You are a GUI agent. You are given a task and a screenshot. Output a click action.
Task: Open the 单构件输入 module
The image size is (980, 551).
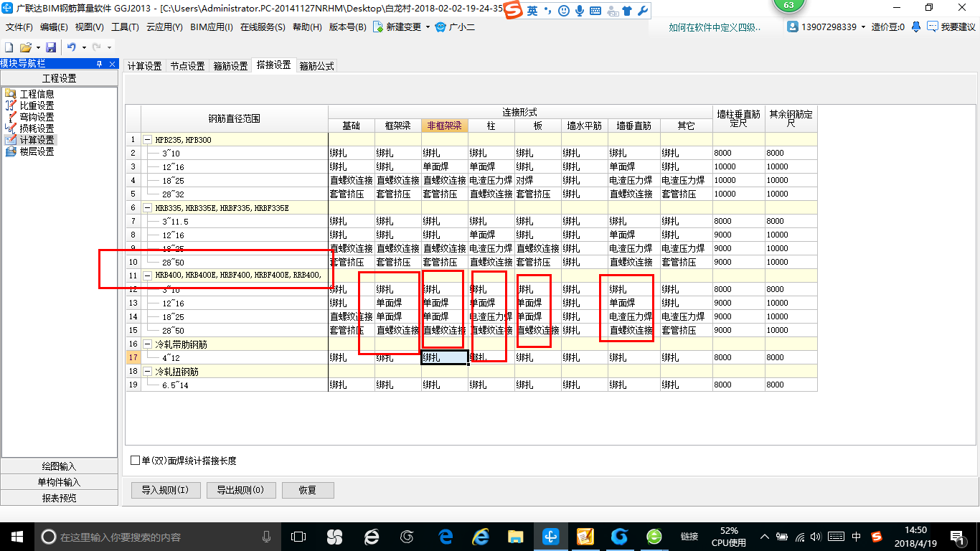pyautogui.click(x=60, y=482)
